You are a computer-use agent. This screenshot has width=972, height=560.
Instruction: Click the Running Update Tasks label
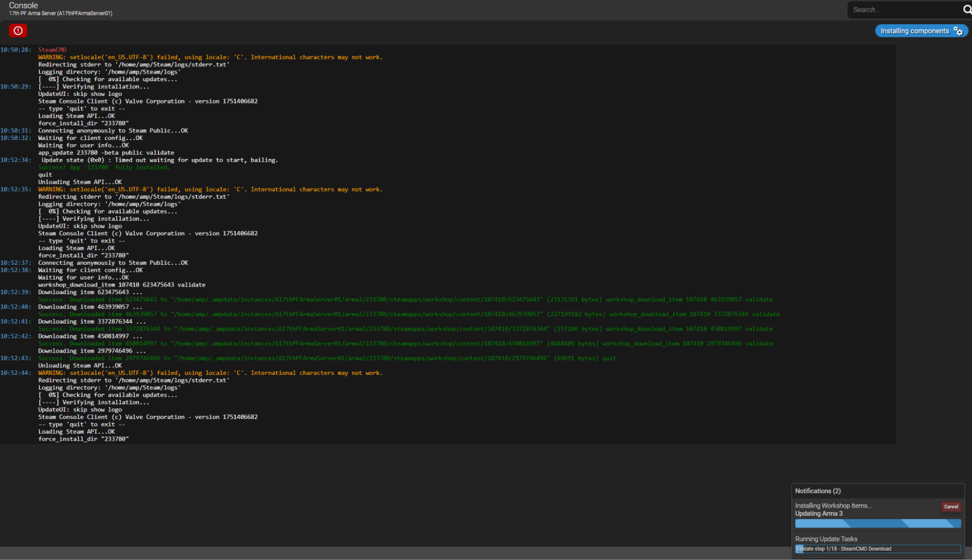click(826, 539)
